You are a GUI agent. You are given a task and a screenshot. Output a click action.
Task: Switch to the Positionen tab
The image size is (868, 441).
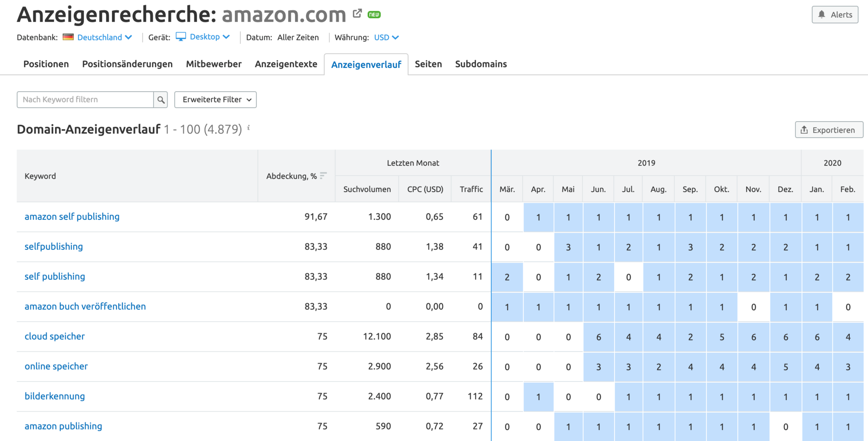tap(46, 64)
